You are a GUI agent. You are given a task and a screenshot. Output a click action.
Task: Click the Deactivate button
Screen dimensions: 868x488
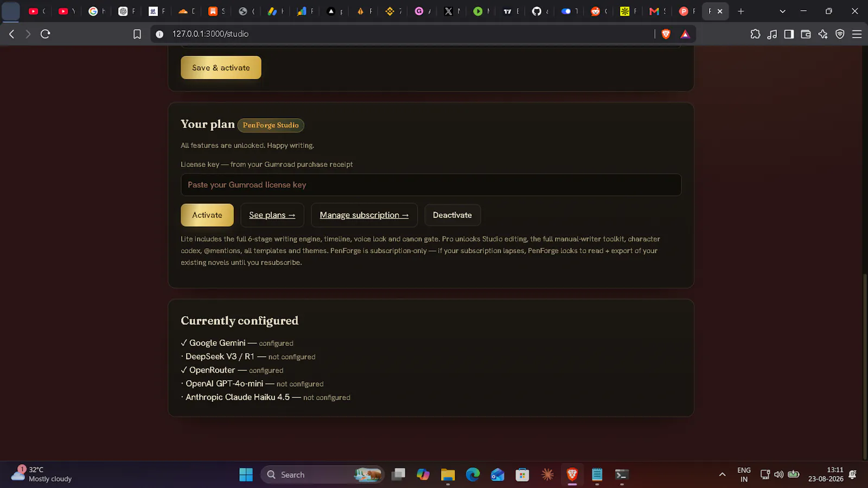pyautogui.click(x=452, y=215)
